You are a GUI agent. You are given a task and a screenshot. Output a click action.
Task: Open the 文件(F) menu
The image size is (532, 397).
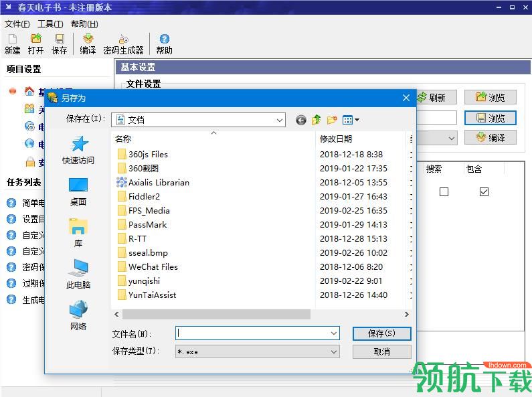coord(17,24)
